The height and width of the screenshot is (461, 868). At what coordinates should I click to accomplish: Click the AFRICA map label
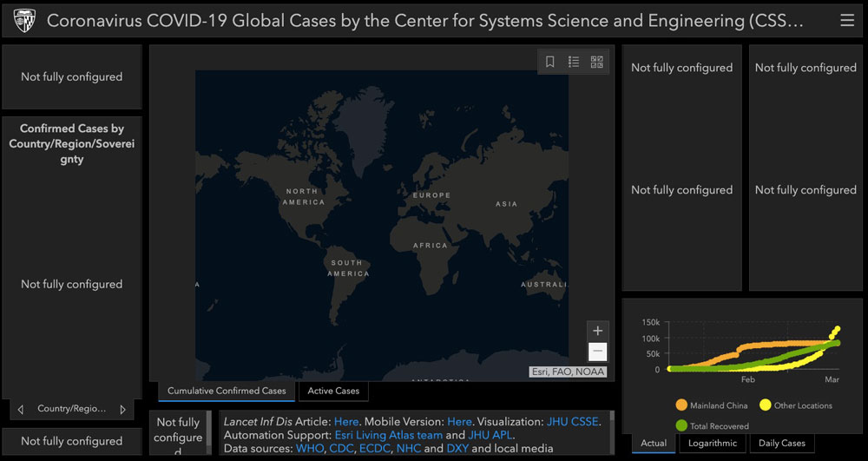[431, 245]
